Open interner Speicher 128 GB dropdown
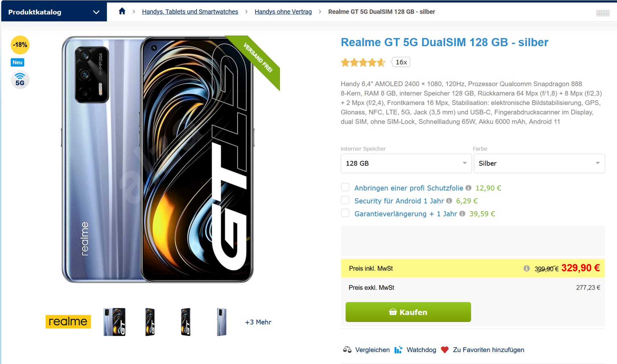Screen dimensions: 617x364 406,163
